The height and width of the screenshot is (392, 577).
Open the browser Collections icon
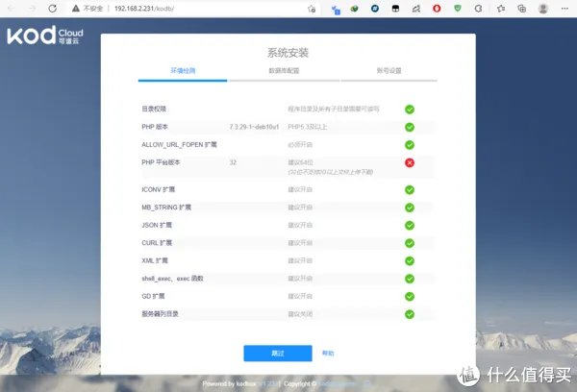522,8
